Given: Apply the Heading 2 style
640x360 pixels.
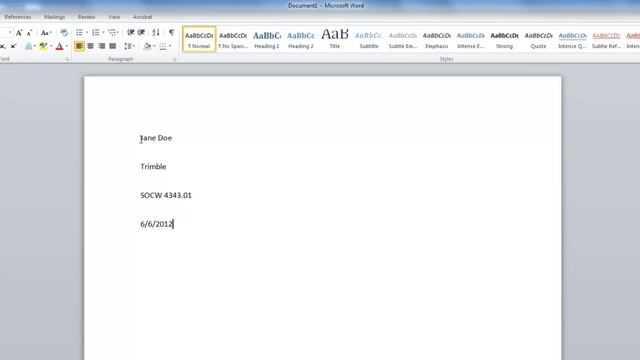Looking at the screenshot, I should (x=301, y=39).
